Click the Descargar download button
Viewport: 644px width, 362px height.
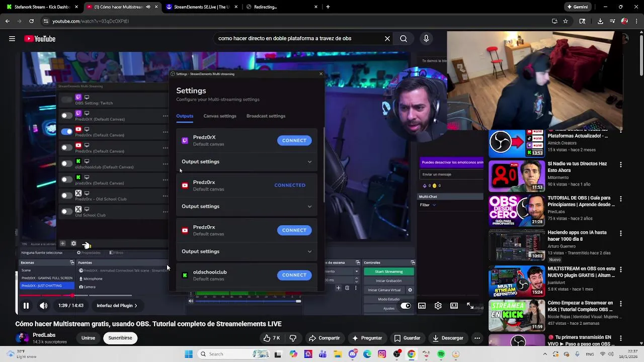[x=447, y=338]
